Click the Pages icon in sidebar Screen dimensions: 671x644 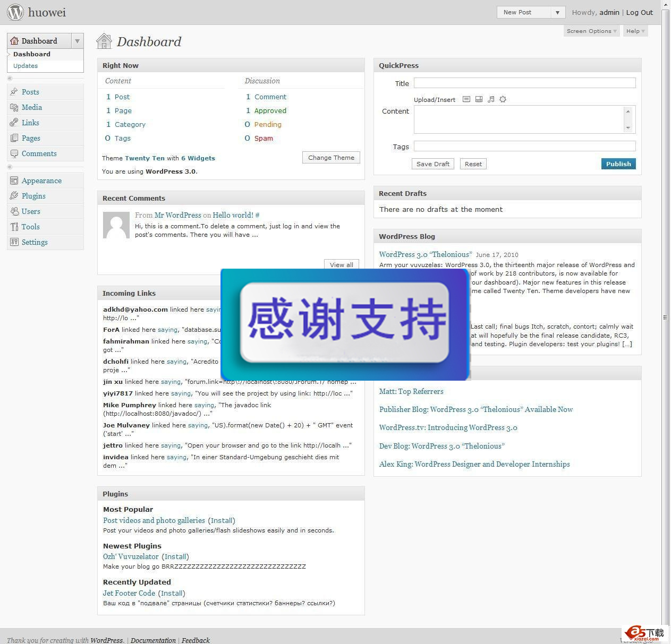[x=14, y=138]
